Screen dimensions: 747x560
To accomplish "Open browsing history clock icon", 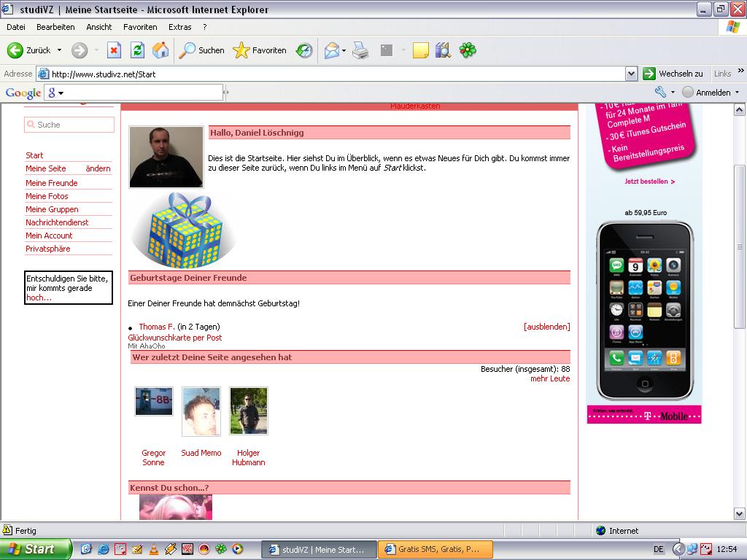I will coord(304,50).
